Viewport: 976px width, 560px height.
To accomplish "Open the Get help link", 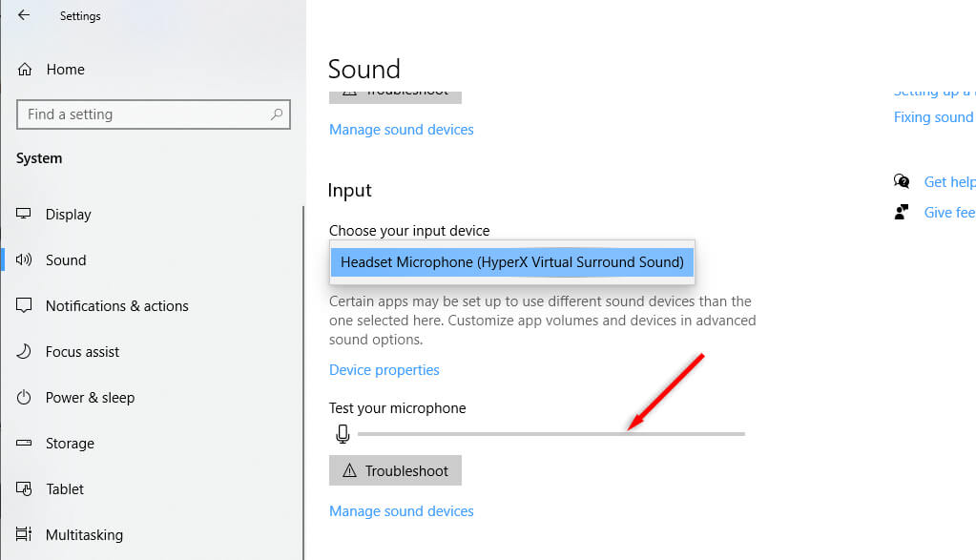I will pos(948,182).
